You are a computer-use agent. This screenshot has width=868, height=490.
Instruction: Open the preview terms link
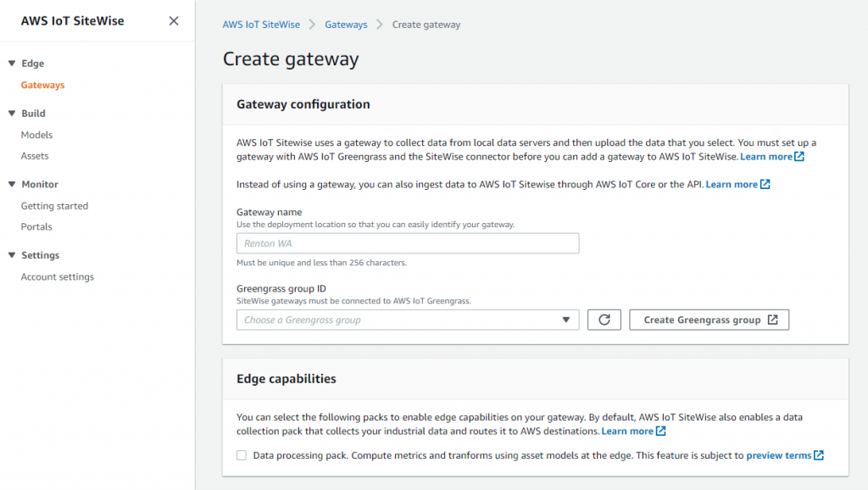point(779,454)
